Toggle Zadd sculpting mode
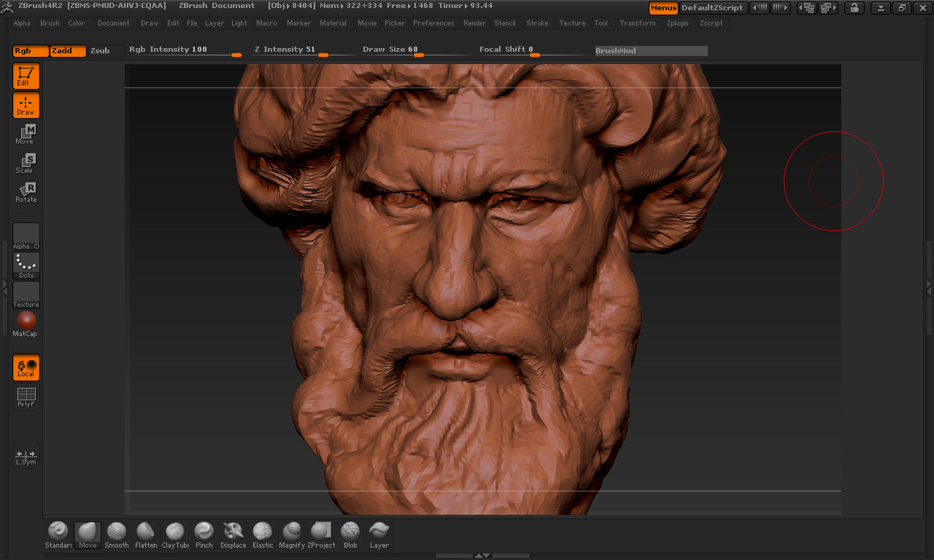 coord(68,51)
